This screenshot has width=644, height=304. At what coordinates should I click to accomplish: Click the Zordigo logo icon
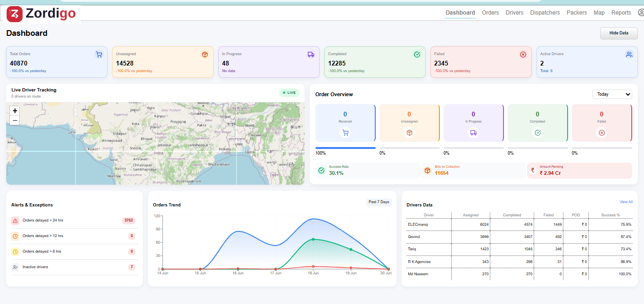(x=15, y=14)
